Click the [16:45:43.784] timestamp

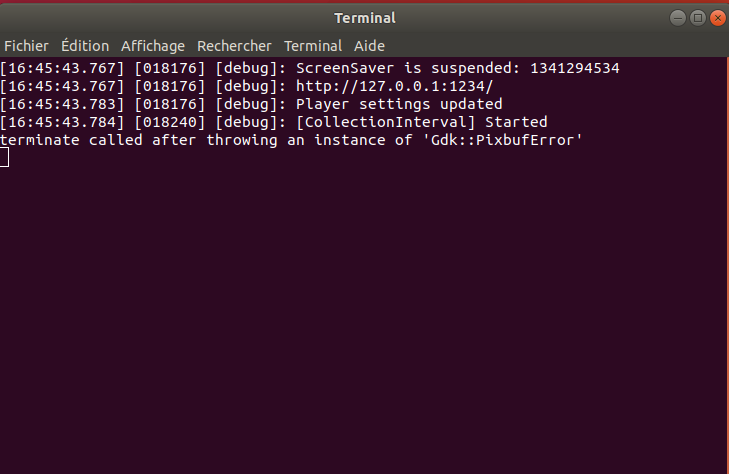click(x=62, y=122)
